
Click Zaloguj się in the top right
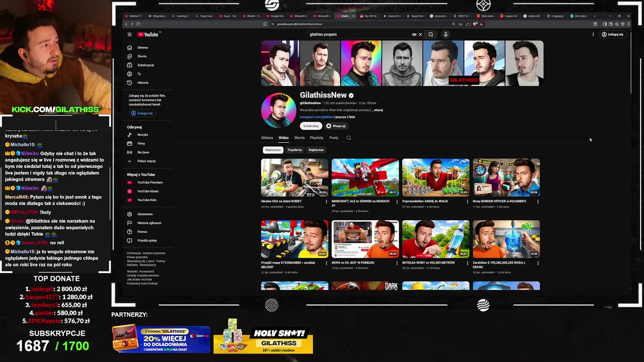pos(612,35)
